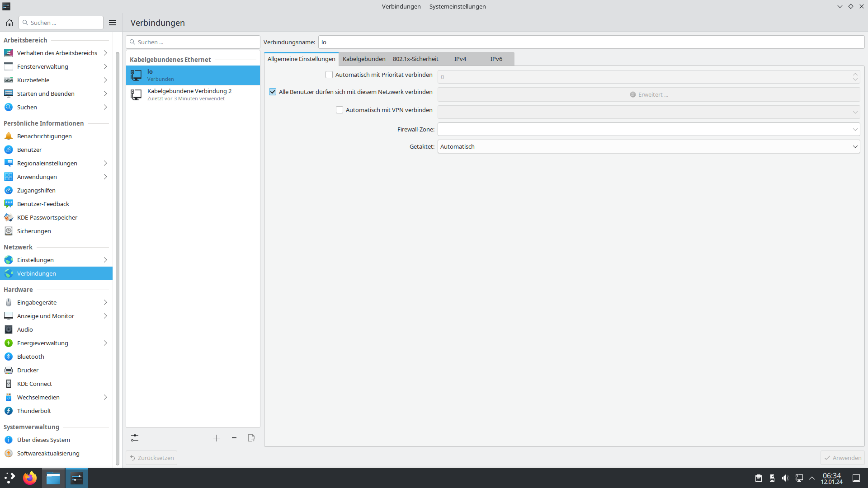Launch Firefox from the taskbar
The width and height of the screenshot is (868, 488).
30,478
